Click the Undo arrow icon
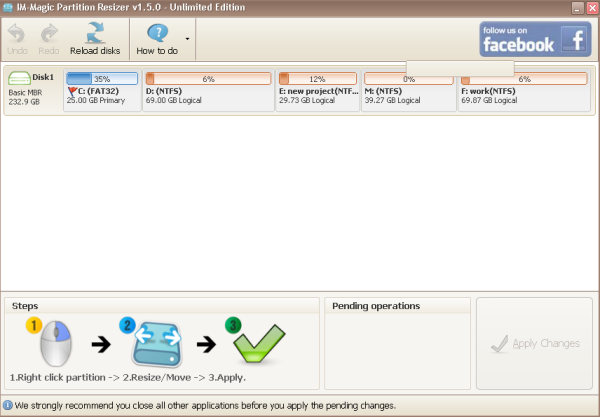The image size is (600, 417). [16, 33]
